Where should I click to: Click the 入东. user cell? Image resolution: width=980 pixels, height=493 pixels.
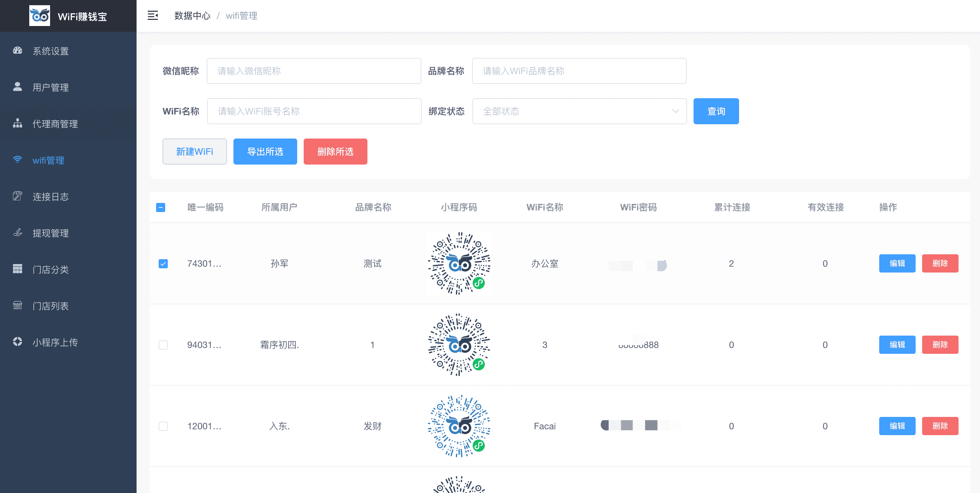(280, 426)
